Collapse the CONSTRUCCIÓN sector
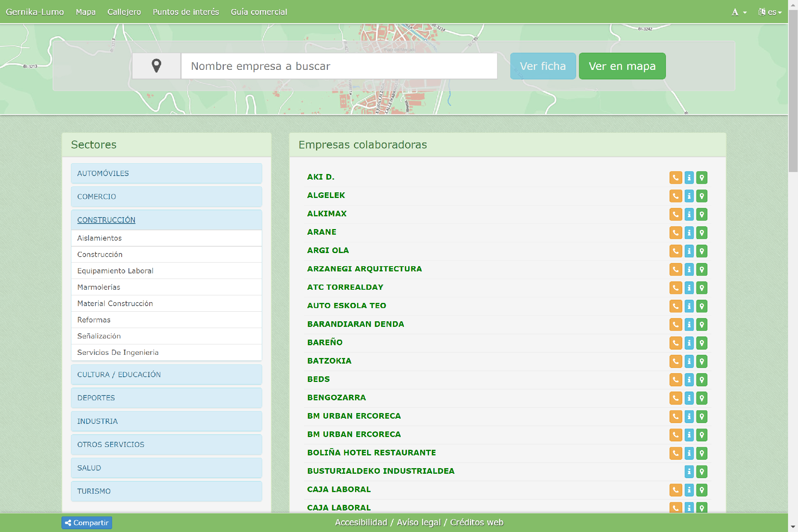Screen dimensions: 798x532 click(x=106, y=220)
